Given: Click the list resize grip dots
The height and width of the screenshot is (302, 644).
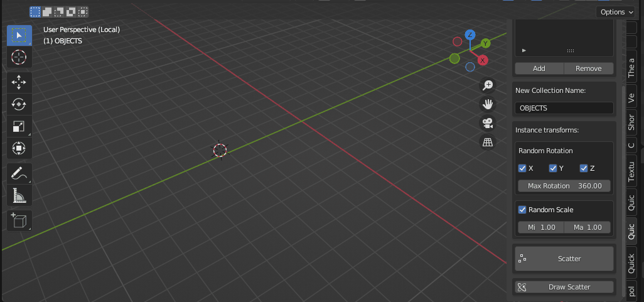Looking at the screenshot, I should 571,50.
